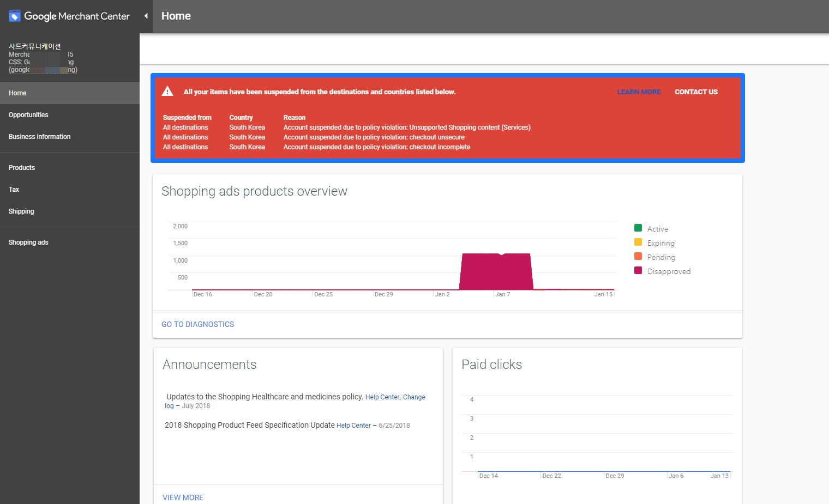
Task: Click the checkout incomplete violation reason
Action: [377, 147]
